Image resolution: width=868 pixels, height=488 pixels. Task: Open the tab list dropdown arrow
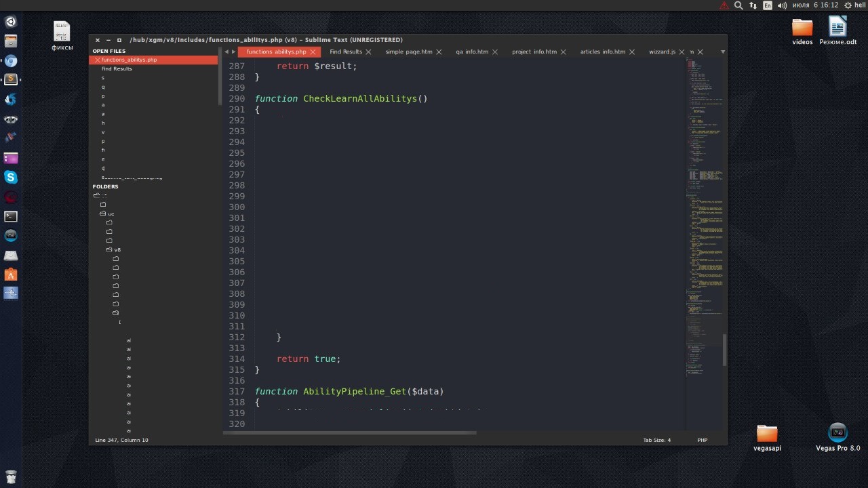[723, 52]
